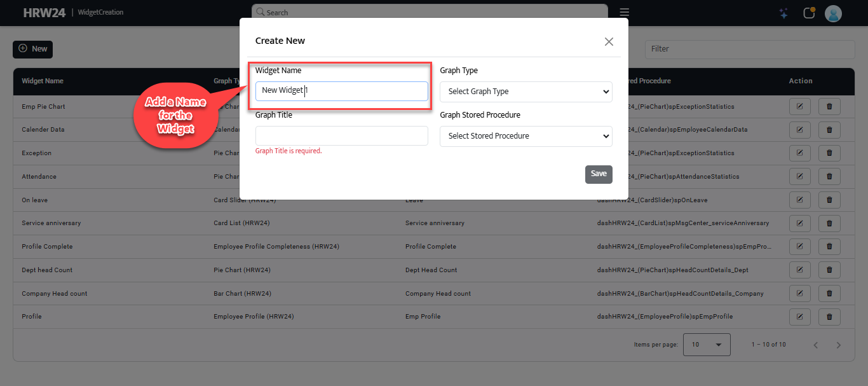Screen dimensions: 868x386
Task: Open the notifications icon in header
Action: click(809, 13)
